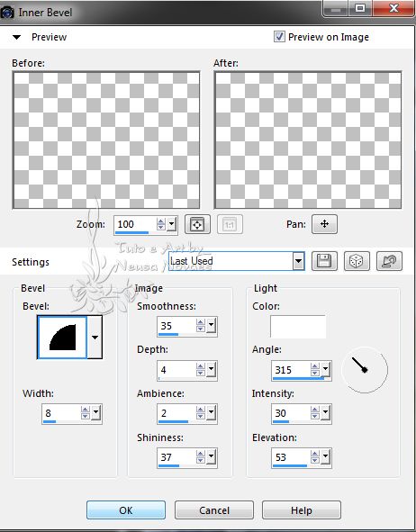The width and height of the screenshot is (416, 532).
Task: Click the Cancel button
Action: [214, 510]
